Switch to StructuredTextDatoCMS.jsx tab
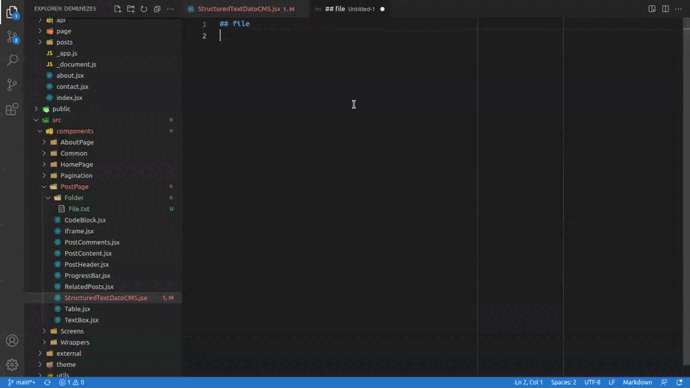This screenshot has width=690, height=388. click(x=245, y=9)
